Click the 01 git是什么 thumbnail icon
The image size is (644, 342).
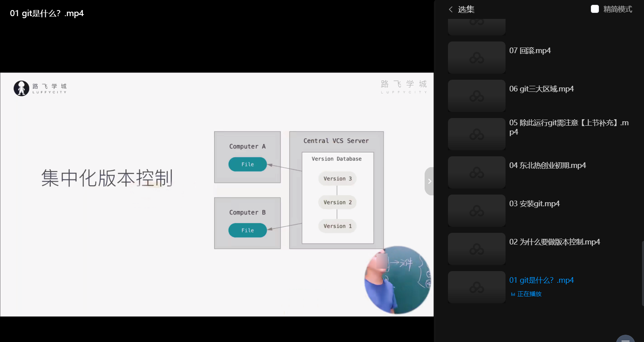[x=477, y=287]
